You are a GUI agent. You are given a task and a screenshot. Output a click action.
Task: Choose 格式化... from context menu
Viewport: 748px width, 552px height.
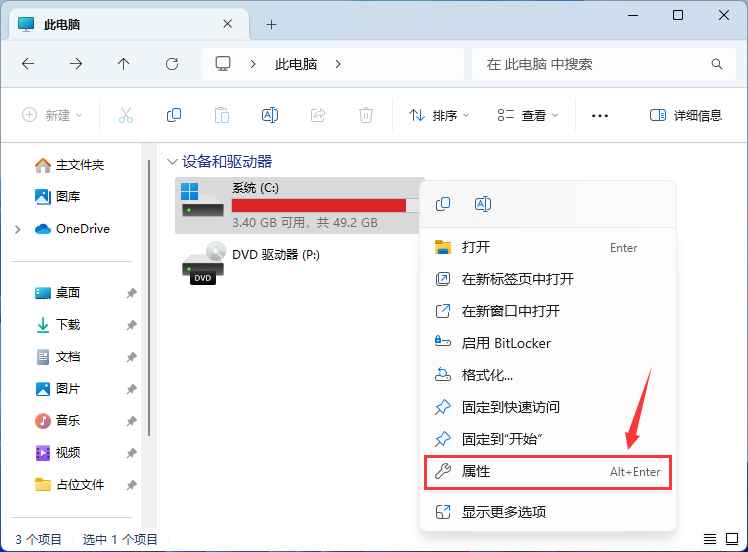click(x=548, y=375)
